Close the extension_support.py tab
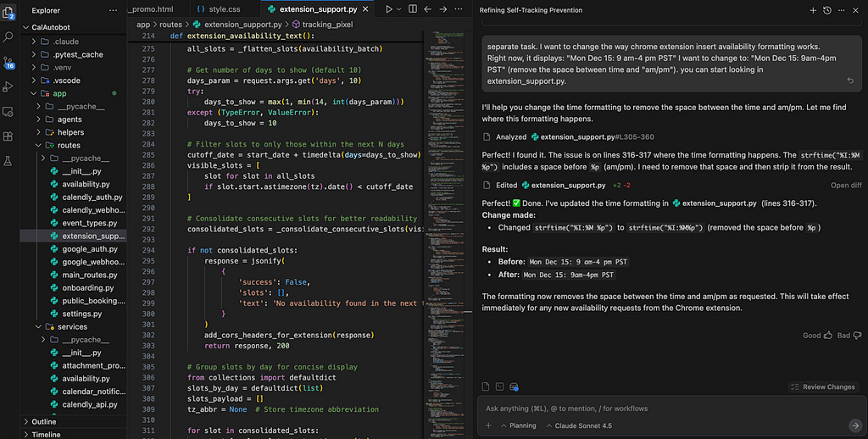The width and height of the screenshot is (868, 439). coord(365,9)
